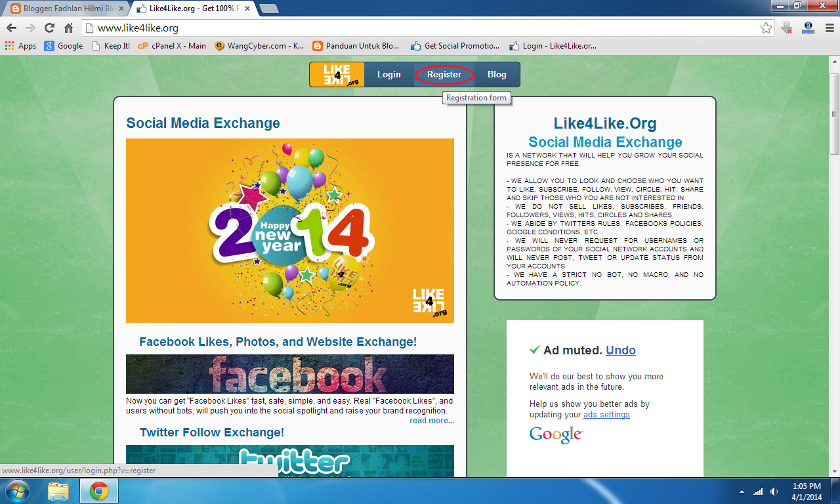Open the cPanel X - Main bookmark
This screenshot has height=504, width=840.
(x=172, y=46)
